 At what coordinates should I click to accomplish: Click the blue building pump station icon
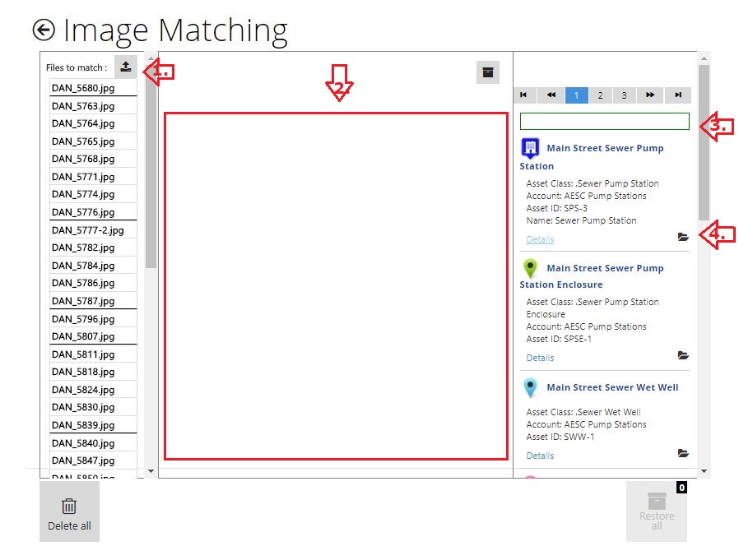click(531, 149)
